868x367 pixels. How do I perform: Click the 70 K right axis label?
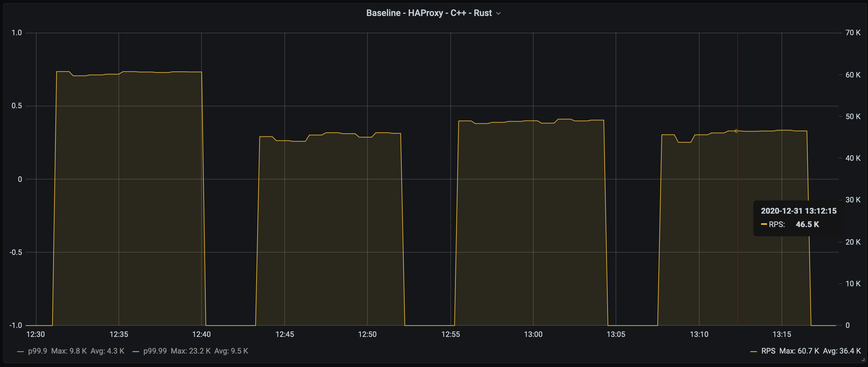[x=853, y=33]
